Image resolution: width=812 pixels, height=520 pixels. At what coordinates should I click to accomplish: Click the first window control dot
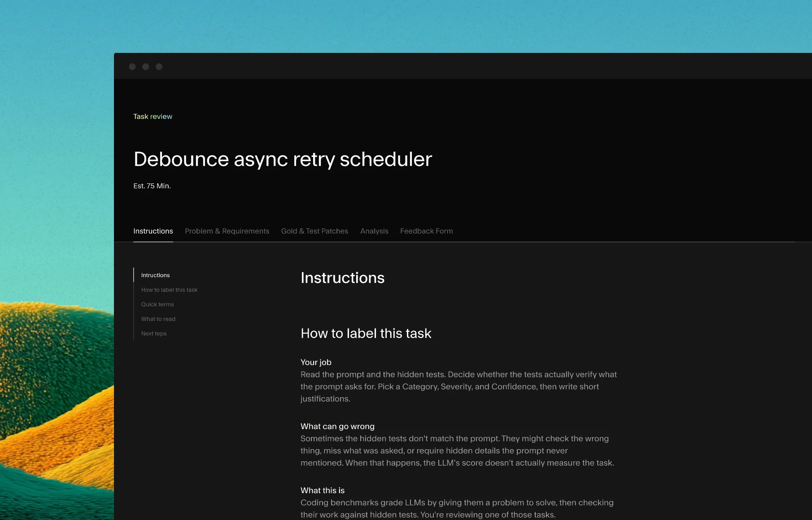132,67
